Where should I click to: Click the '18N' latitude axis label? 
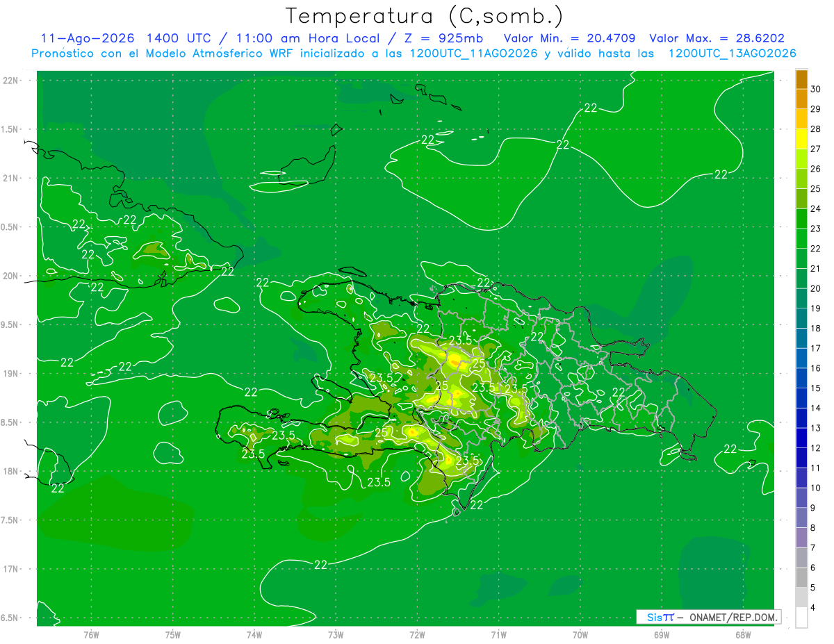(x=10, y=471)
